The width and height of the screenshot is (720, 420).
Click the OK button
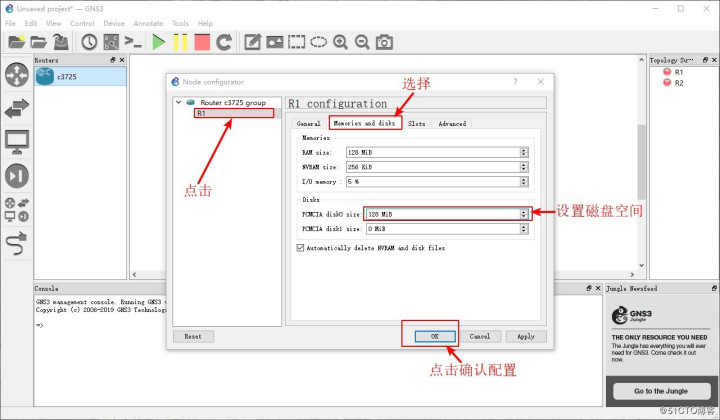[x=435, y=336]
